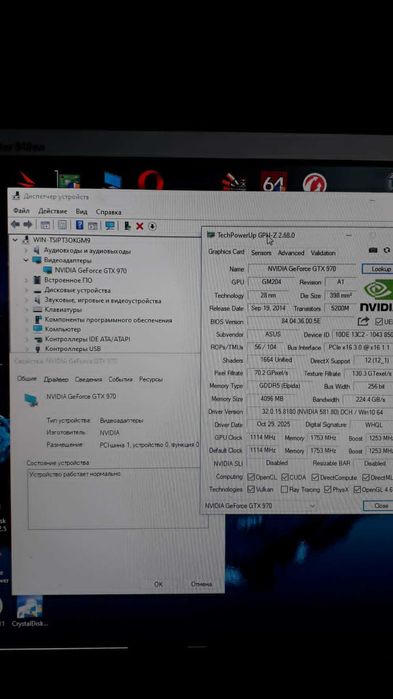Screen dimensions: 393x699
Task: Select the Graphics Card tab in GPU-Z
Action: pyautogui.click(x=226, y=252)
